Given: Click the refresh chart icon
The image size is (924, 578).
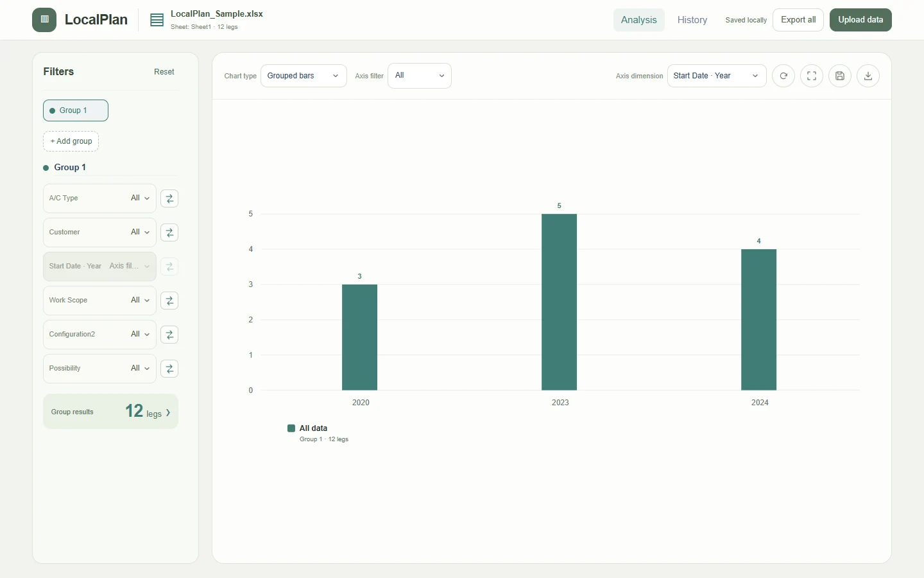Looking at the screenshot, I should tap(783, 76).
